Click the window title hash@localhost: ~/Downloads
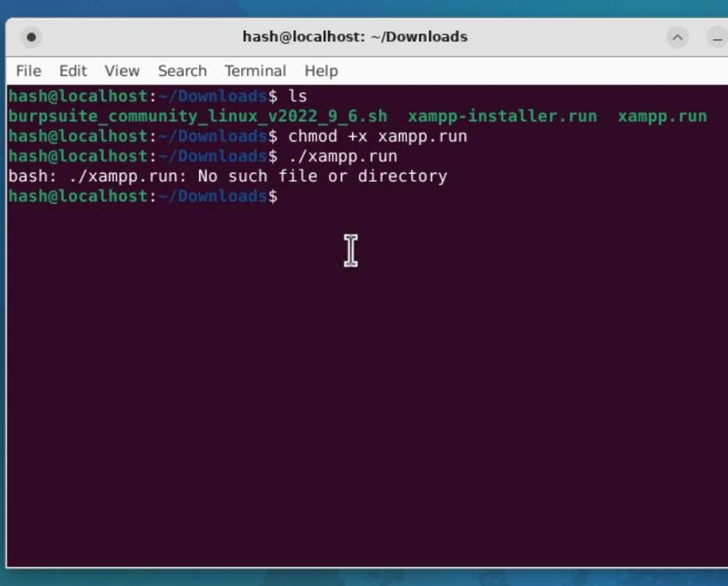 pos(355,37)
